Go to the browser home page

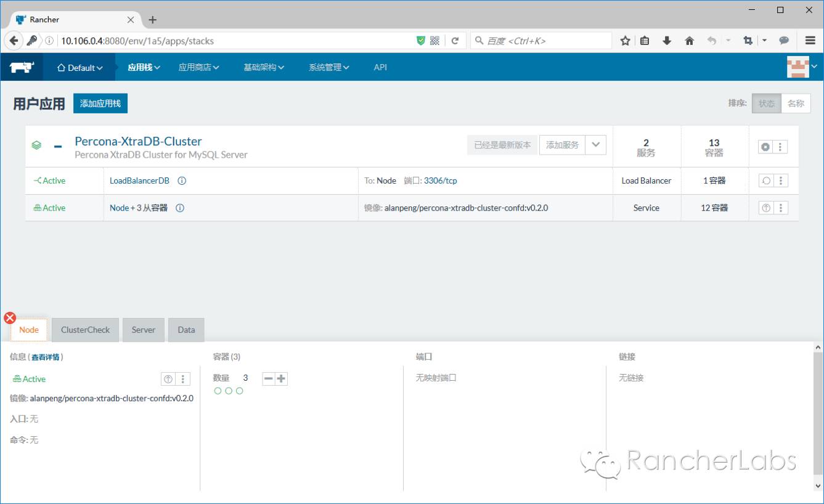point(689,41)
